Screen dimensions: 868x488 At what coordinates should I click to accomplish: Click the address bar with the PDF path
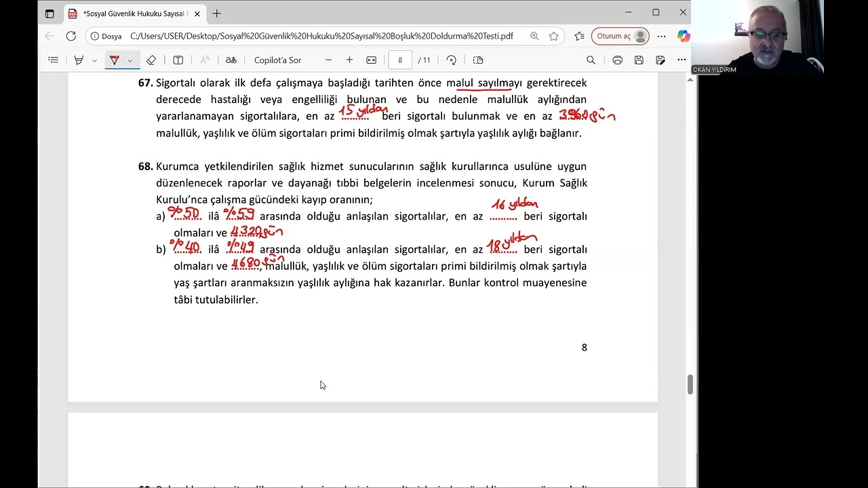pos(321,36)
